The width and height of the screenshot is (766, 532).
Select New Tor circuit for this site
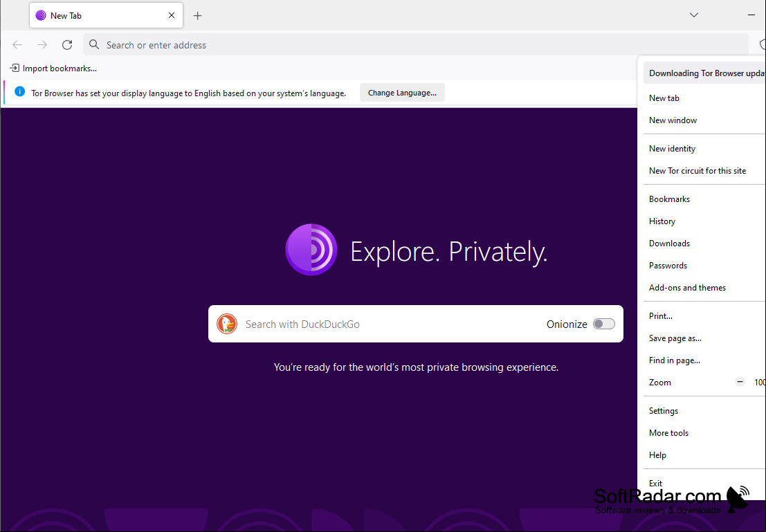click(x=704, y=171)
